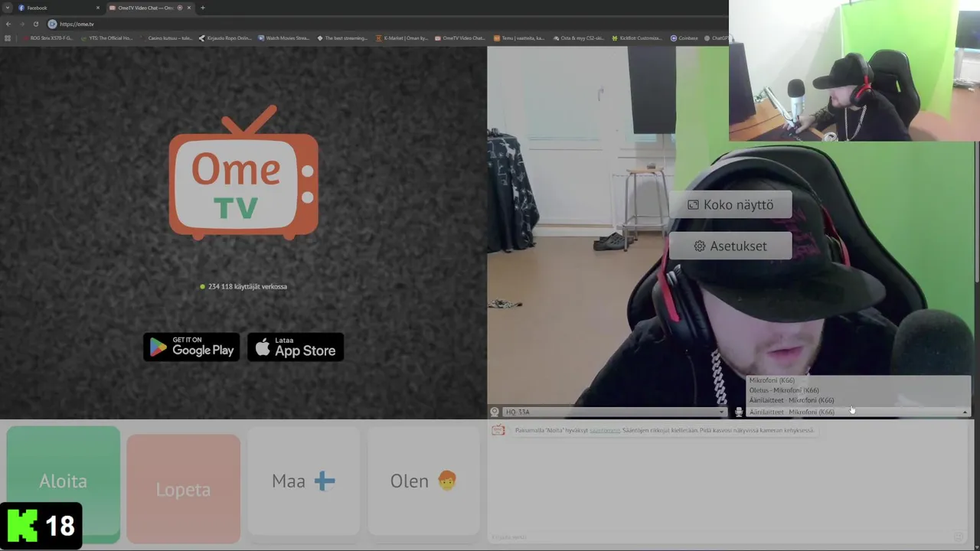Select 'Mikrofoni (K66)' from microphone list

[772, 380]
